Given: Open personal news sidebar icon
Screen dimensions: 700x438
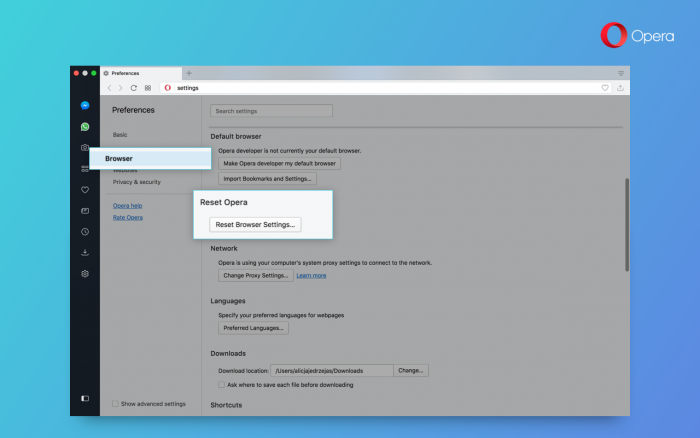Looking at the screenshot, I should (85, 211).
